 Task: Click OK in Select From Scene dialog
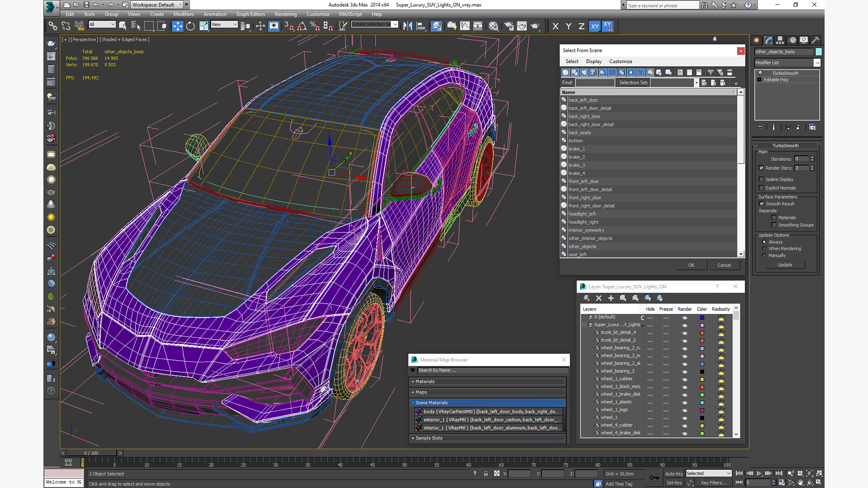(x=691, y=265)
